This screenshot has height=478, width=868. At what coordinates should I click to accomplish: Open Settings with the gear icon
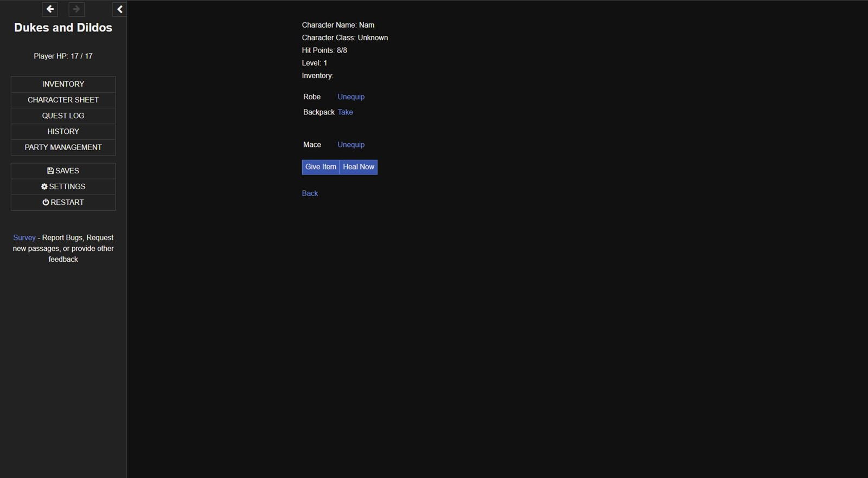click(63, 186)
